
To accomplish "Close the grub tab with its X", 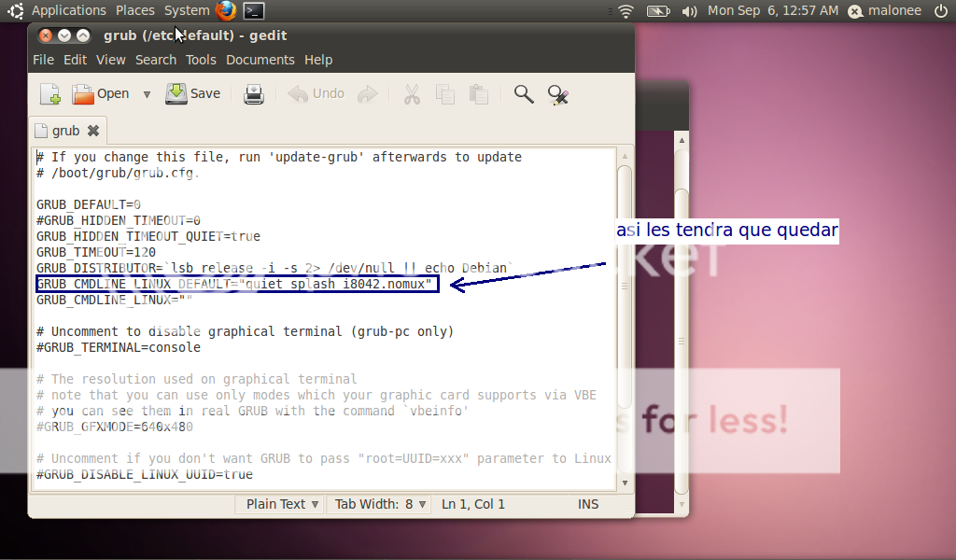I will pos(93,131).
